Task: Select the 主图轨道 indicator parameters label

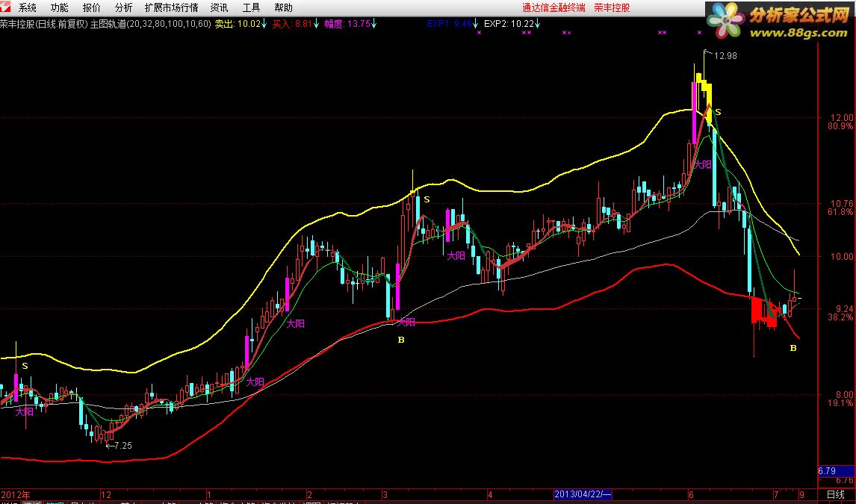Action: 151,24
